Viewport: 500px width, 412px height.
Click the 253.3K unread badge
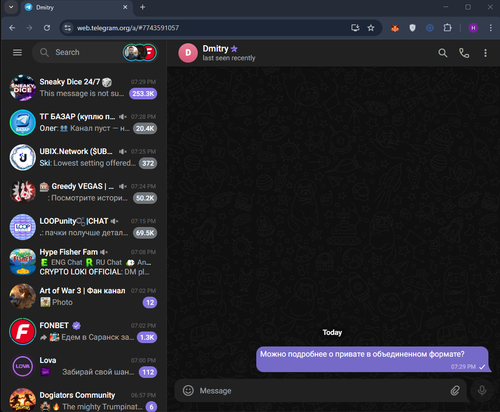coord(143,94)
